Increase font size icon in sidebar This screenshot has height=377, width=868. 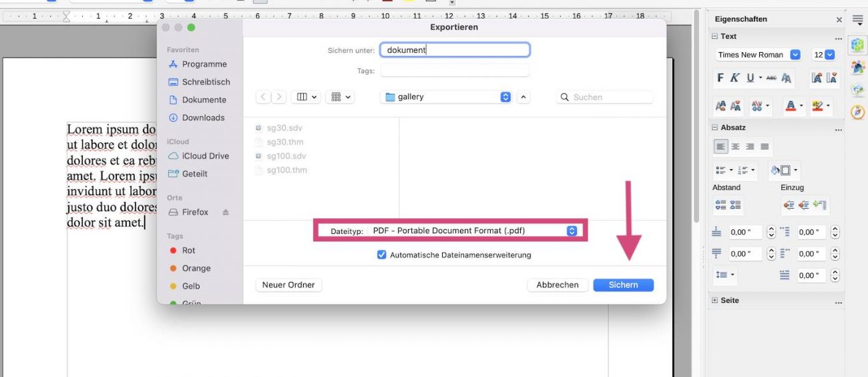click(x=817, y=78)
